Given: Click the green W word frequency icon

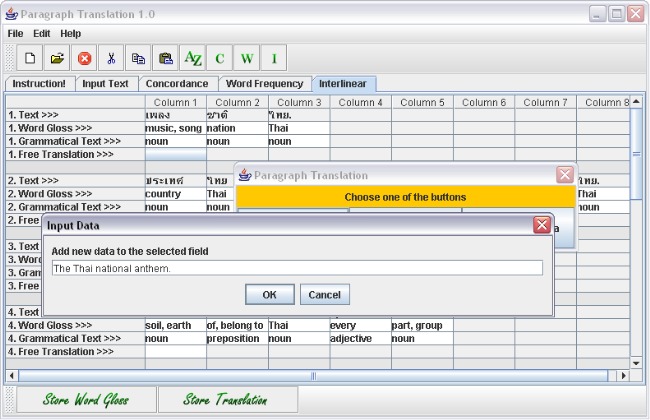Looking at the screenshot, I should click(x=247, y=58).
